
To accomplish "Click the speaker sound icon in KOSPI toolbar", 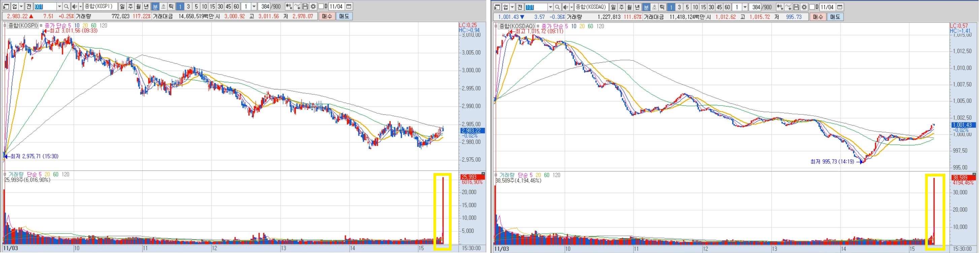I will tap(75, 6).
